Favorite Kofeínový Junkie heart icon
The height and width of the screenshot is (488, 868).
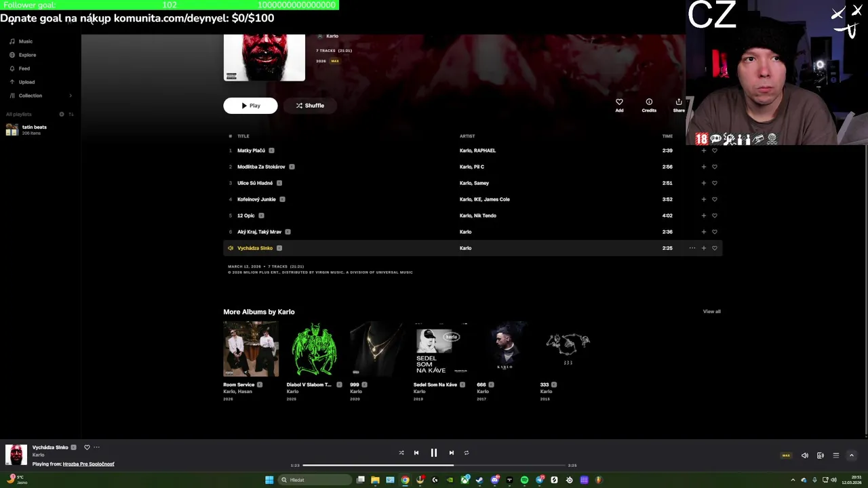coord(714,199)
